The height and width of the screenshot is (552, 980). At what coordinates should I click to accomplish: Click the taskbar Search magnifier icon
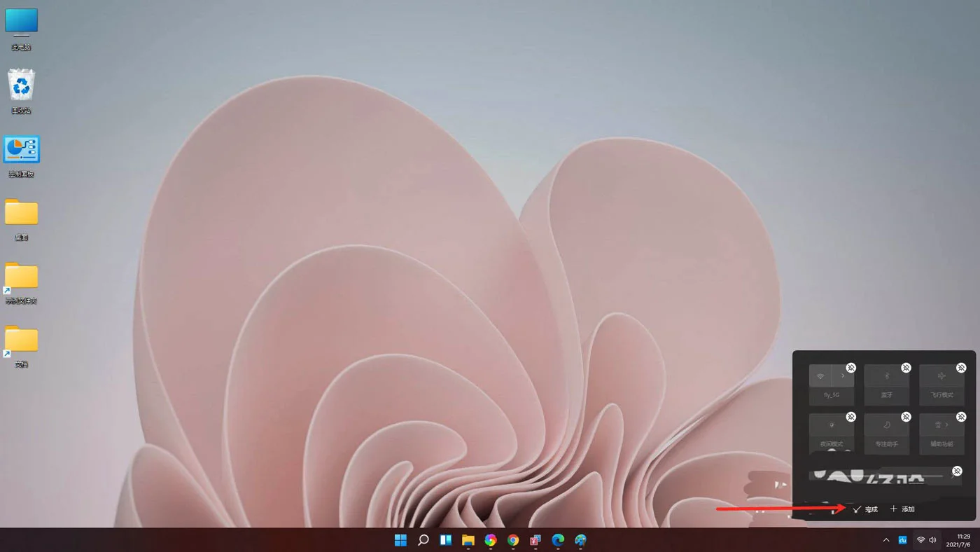[x=423, y=540]
